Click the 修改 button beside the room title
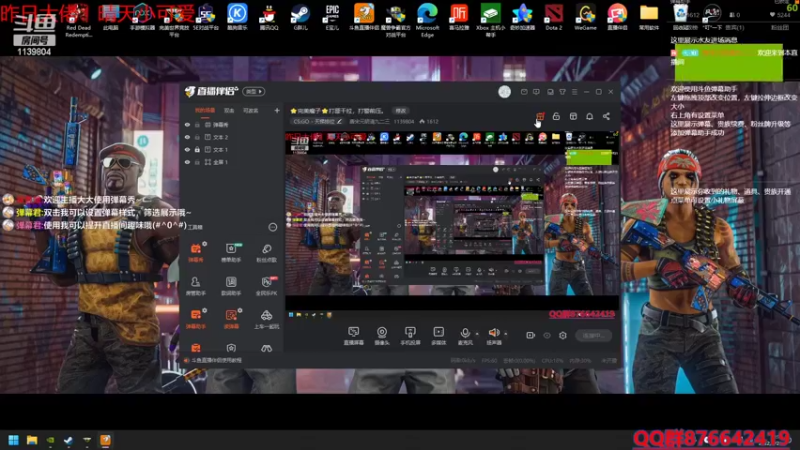The height and width of the screenshot is (450, 800). (x=401, y=111)
